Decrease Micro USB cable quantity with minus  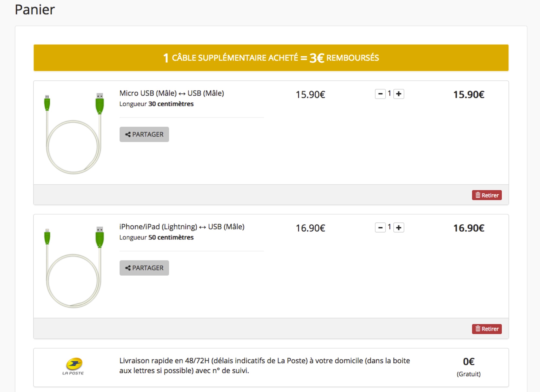click(380, 94)
